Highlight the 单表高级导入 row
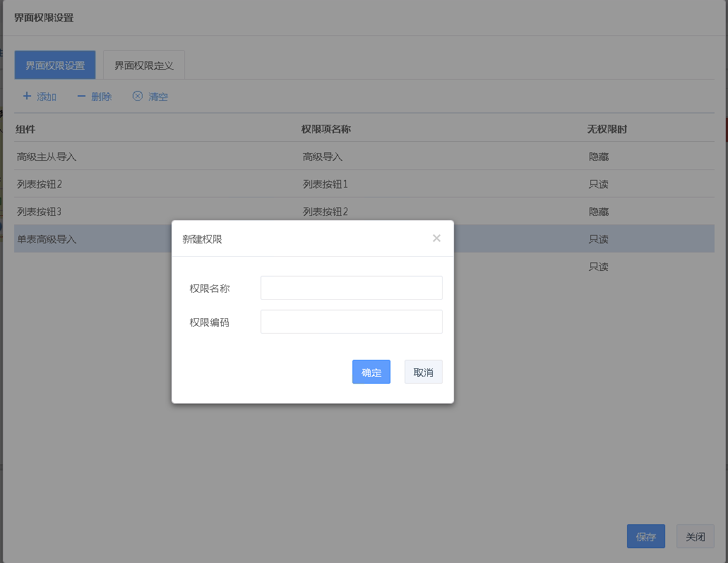The height and width of the screenshot is (563, 728). (47, 239)
